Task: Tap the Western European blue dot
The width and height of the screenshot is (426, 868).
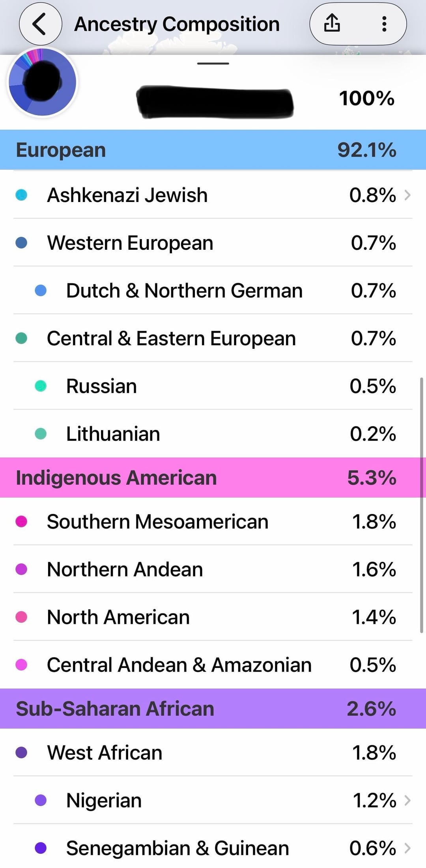Action: (21, 243)
